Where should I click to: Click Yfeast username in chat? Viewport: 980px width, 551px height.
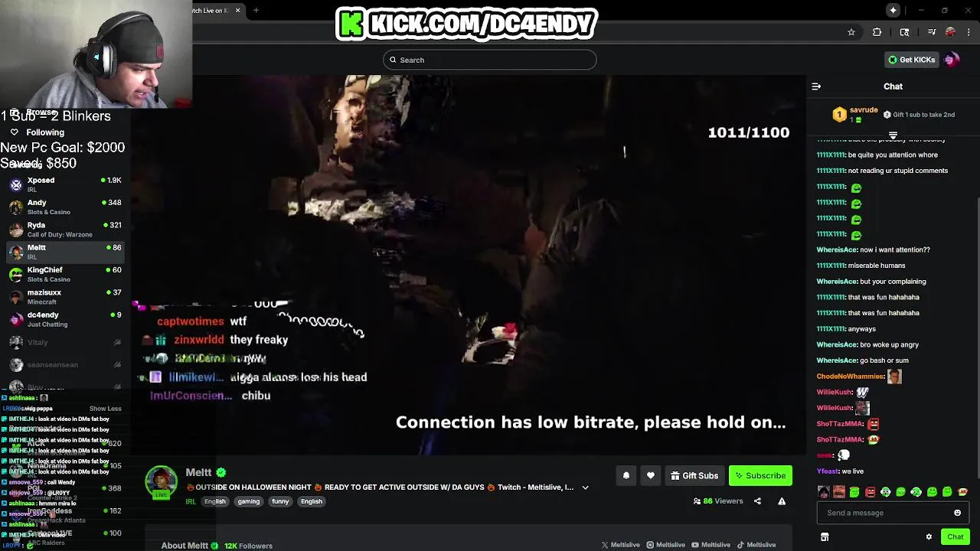(x=827, y=471)
